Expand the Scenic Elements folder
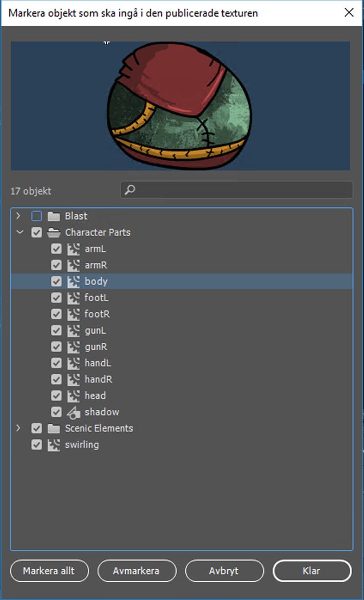 pyautogui.click(x=18, y=428)
